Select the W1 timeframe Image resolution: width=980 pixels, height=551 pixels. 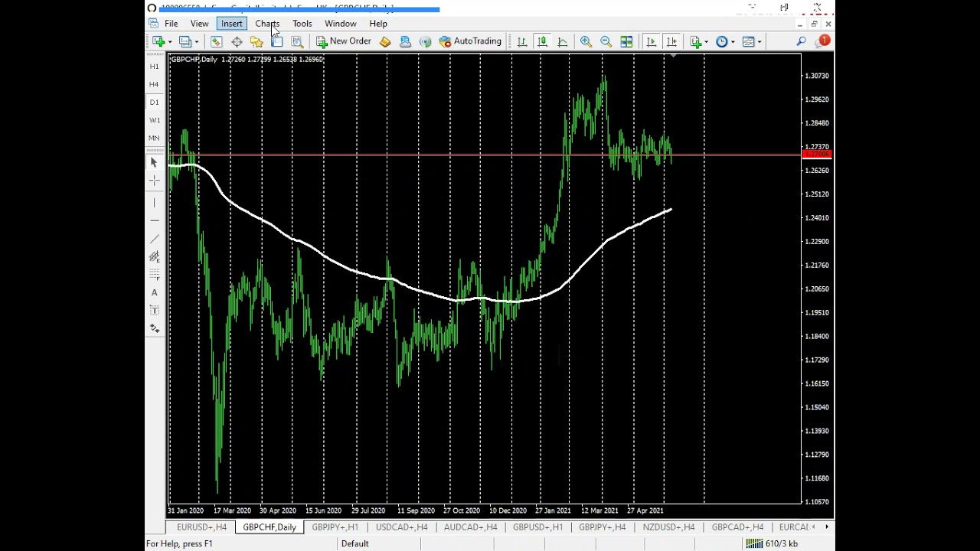point(154,120)
